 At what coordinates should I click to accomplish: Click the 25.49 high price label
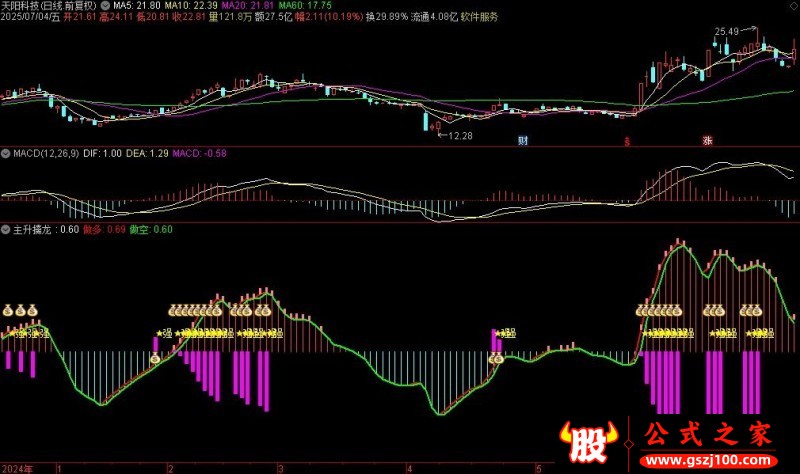point(727,32)
